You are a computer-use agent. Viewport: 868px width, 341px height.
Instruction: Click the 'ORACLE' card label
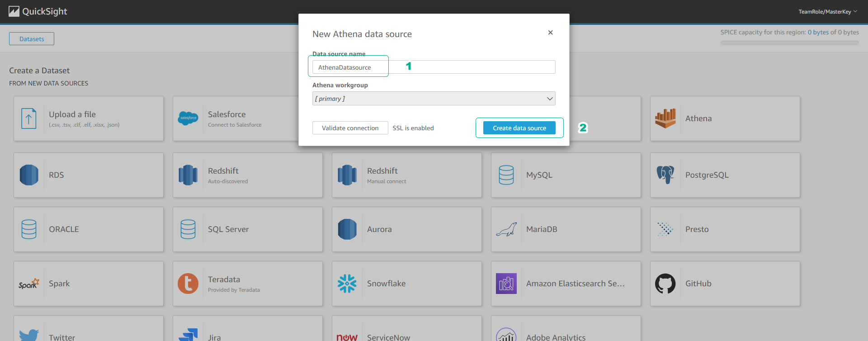64,229
